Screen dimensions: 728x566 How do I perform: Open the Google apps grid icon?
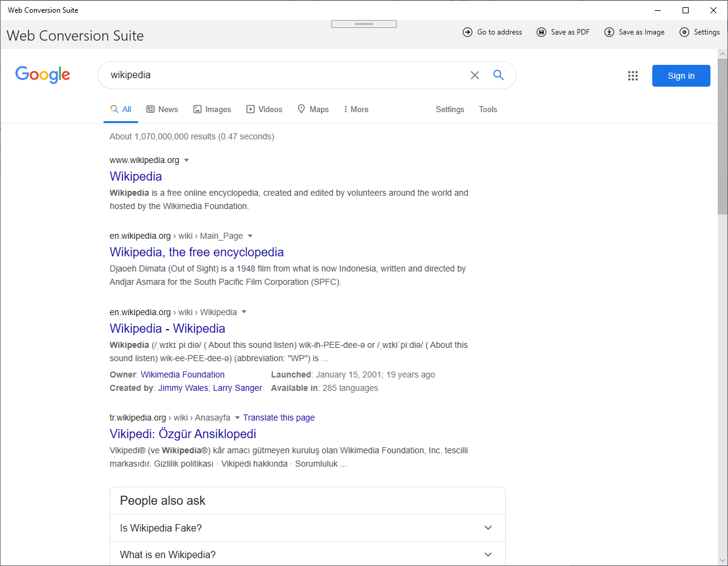point(633,76)
